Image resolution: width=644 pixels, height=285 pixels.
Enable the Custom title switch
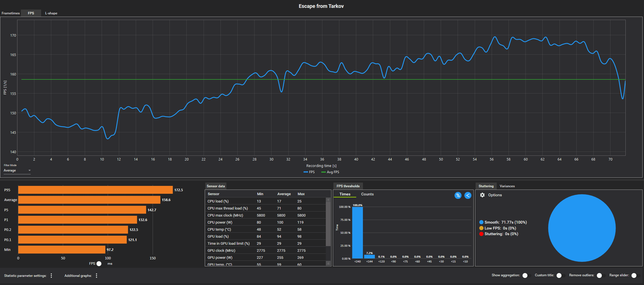(x=560, y=275)
